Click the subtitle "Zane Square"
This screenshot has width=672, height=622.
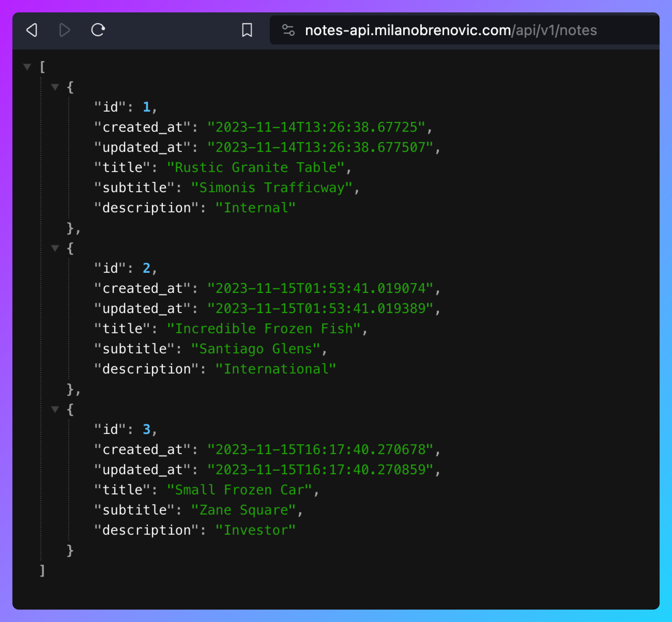point(243,510)
